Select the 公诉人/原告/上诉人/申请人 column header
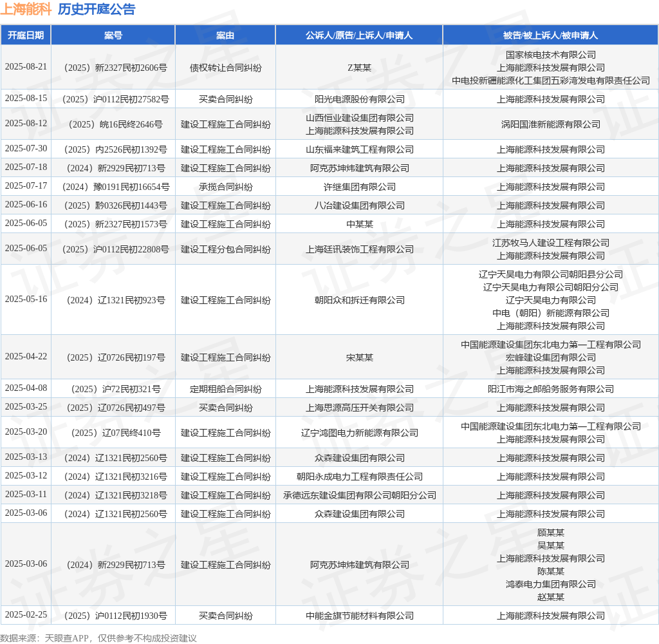 click(359, 35)
